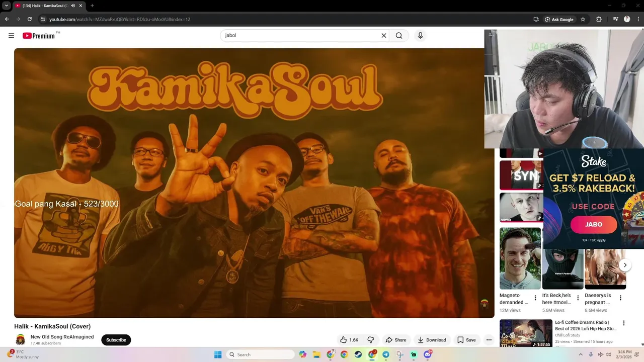The height and width of the screenshot is (362, 644).
Task: Open the channel avatar beside Subscribe
Action: pos(21,340)
